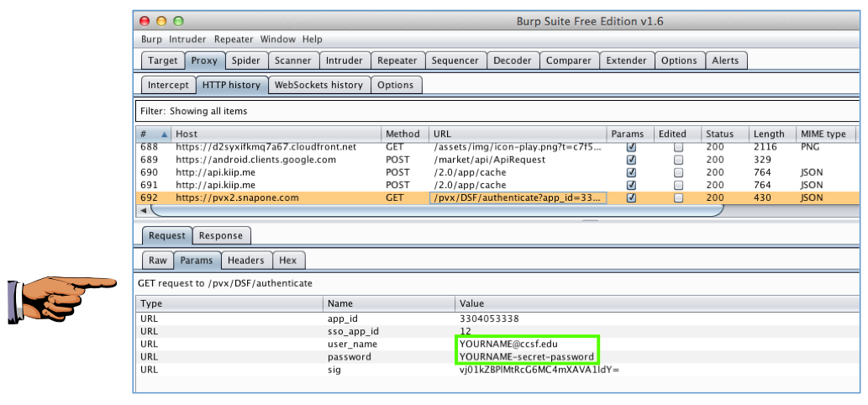This screenshot has width=868, height=405.
Task: Switch to the Target tab
Action: pyautogui.click(x=163, y=60)
